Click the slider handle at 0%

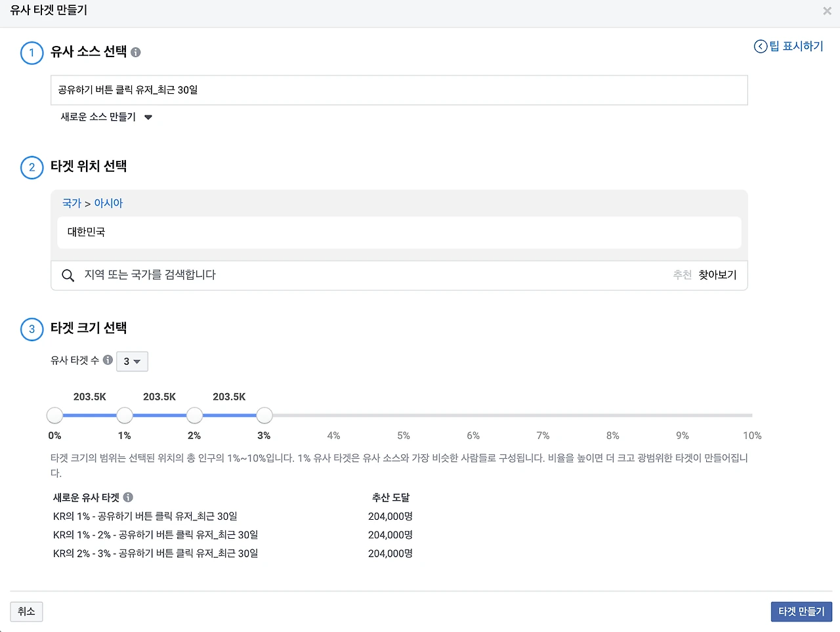coord(55,415)
